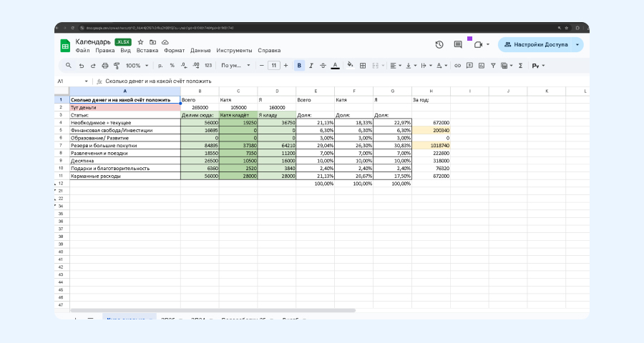Click the formula bar text

tap(158, 81)
